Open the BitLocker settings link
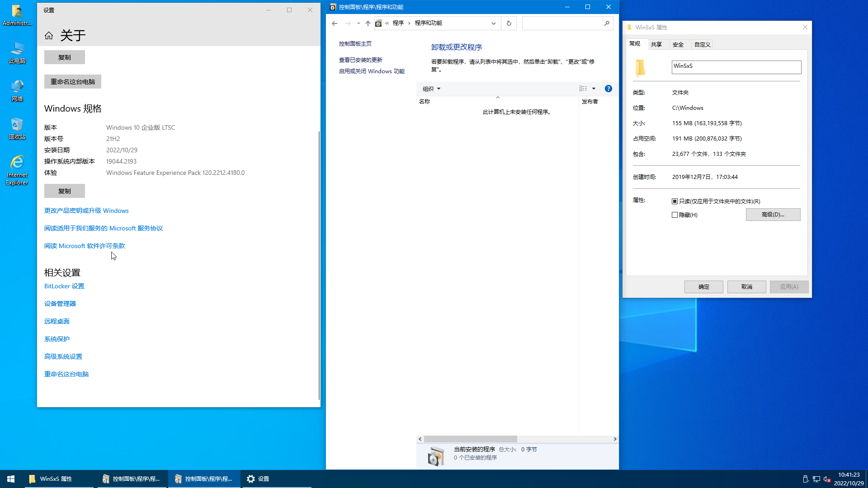Screen dimensions: 868x488 [x=64, y=286]
